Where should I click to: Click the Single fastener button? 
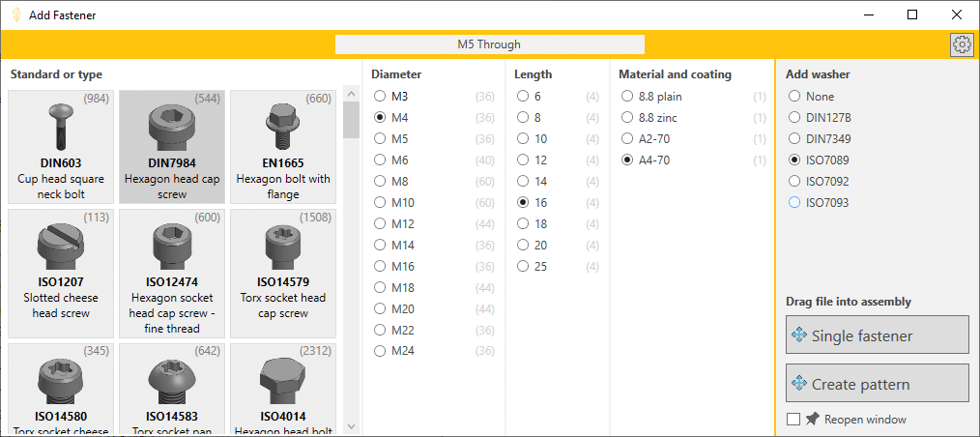877,335
